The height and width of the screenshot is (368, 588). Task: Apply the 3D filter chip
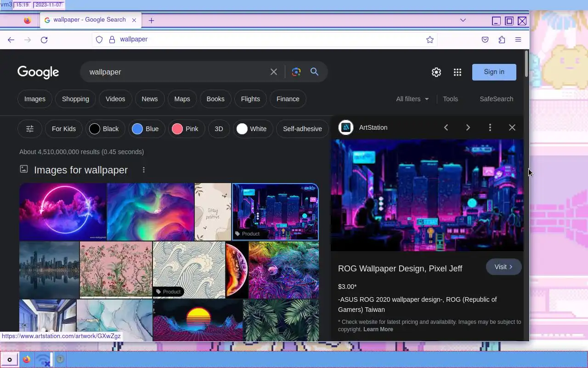click(x=219, y=129)
